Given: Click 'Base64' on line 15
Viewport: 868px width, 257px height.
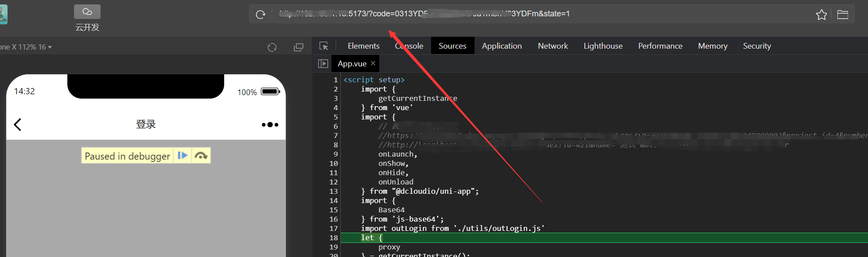Looking at the screenshot, I should coord(391,210).
